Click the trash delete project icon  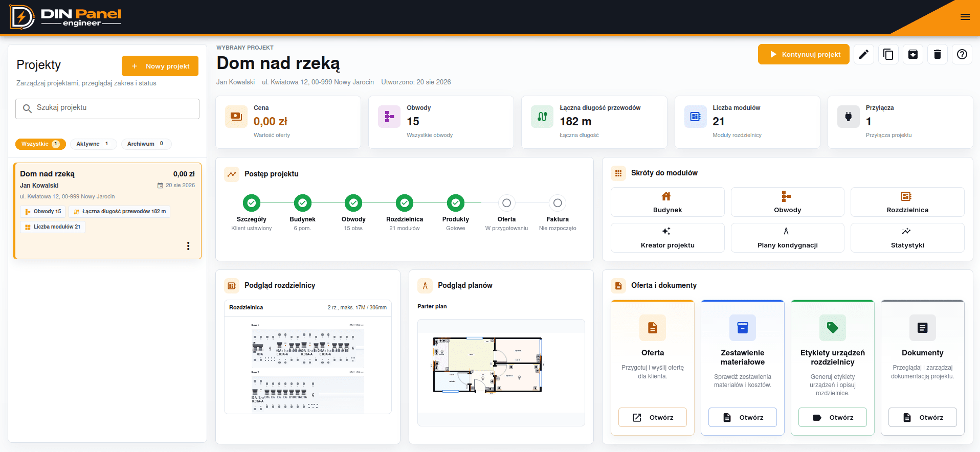(x=937, y=54)
